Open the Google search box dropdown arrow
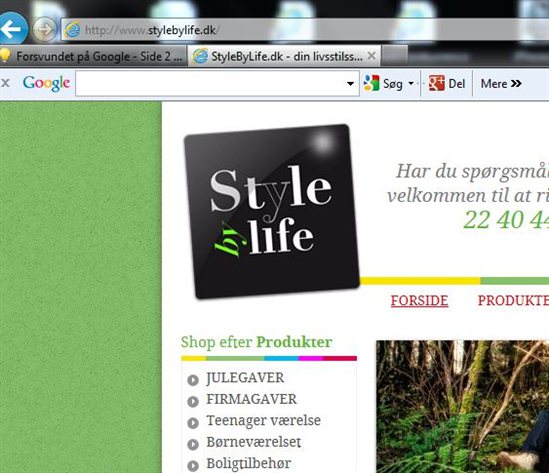 click(350, 83)
